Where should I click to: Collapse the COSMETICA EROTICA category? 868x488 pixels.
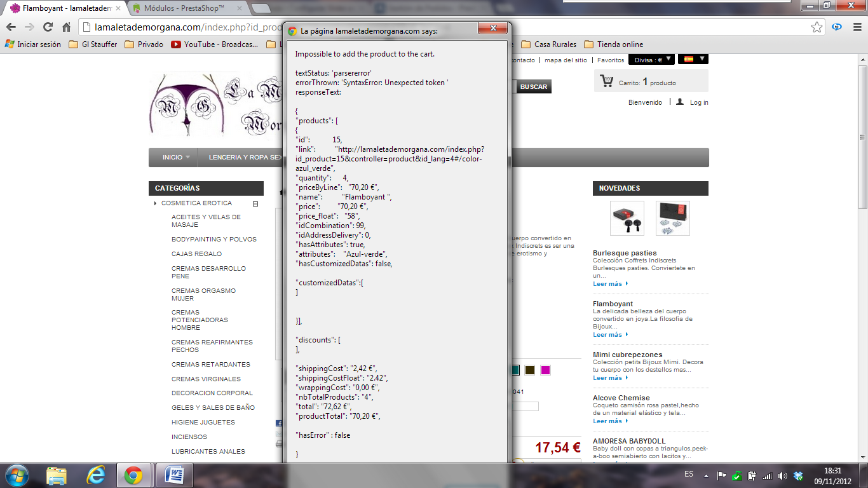click(x=255, y=204)
